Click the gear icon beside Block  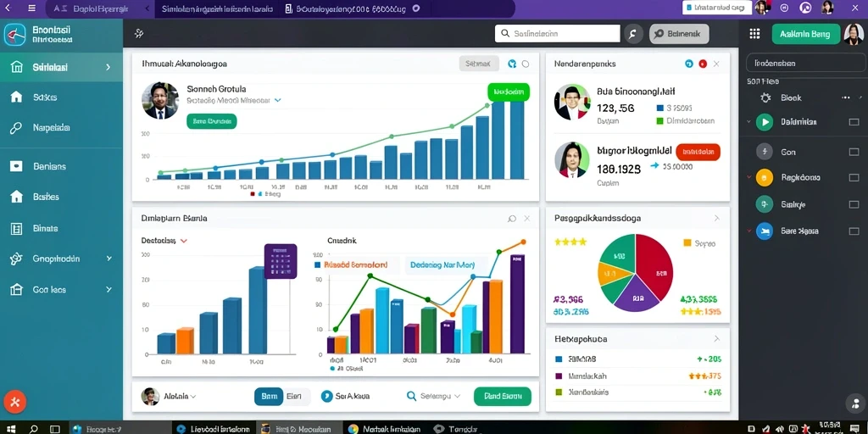tap(765, 98)
